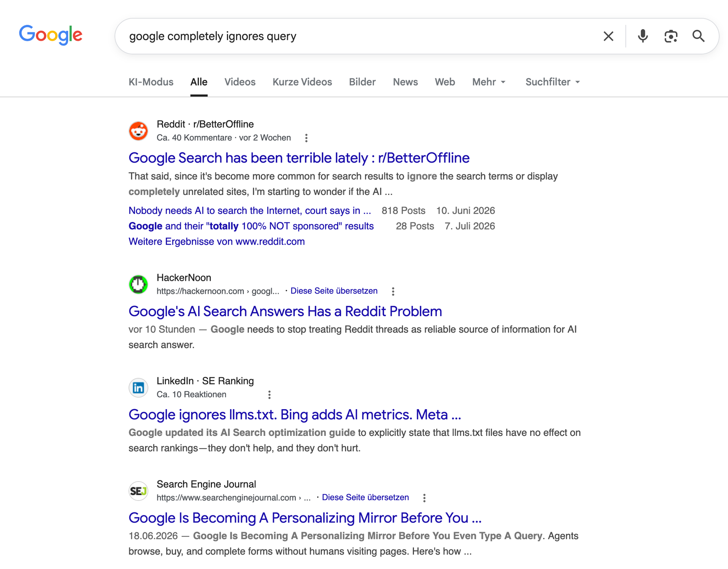Translate the Search Engine Journal page link
Image resolution: width=728 pixels, height=569 pixels.
[365, 497]
